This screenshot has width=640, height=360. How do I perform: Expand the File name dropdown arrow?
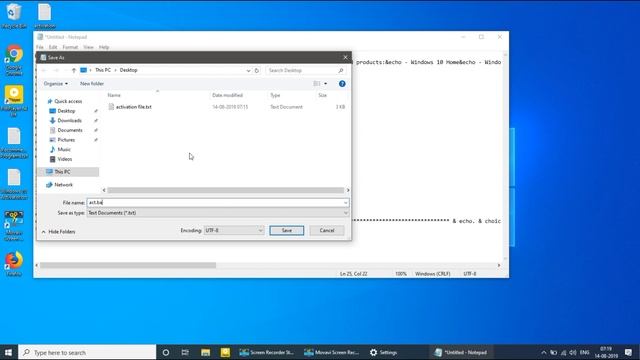[346, 202]
